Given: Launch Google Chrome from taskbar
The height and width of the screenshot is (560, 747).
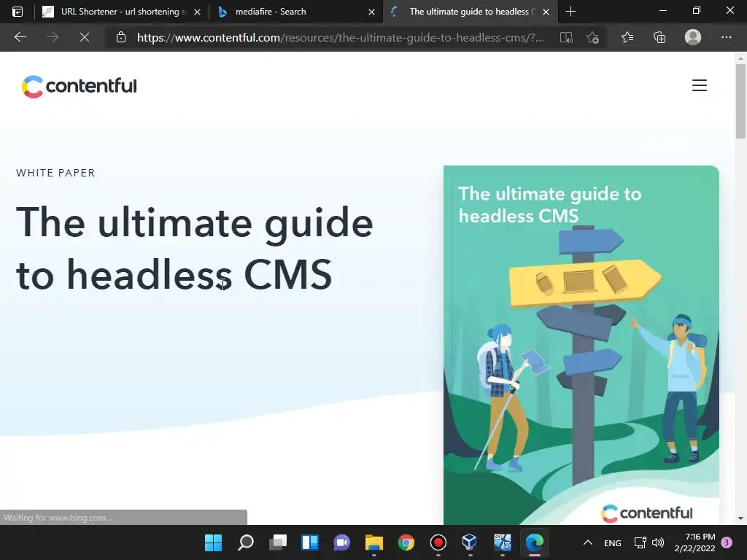Looking at the screenshot, I should pyautogui.click(x=406, y=542).
